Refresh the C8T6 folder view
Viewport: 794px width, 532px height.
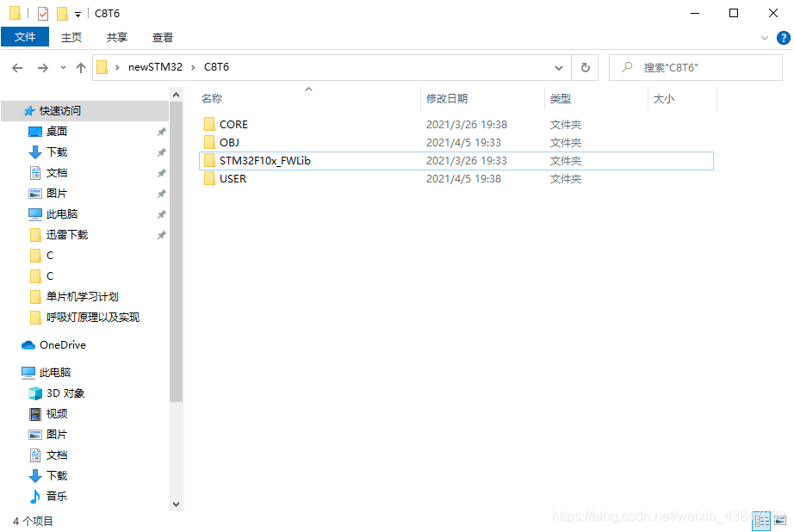tap(585, 67)
